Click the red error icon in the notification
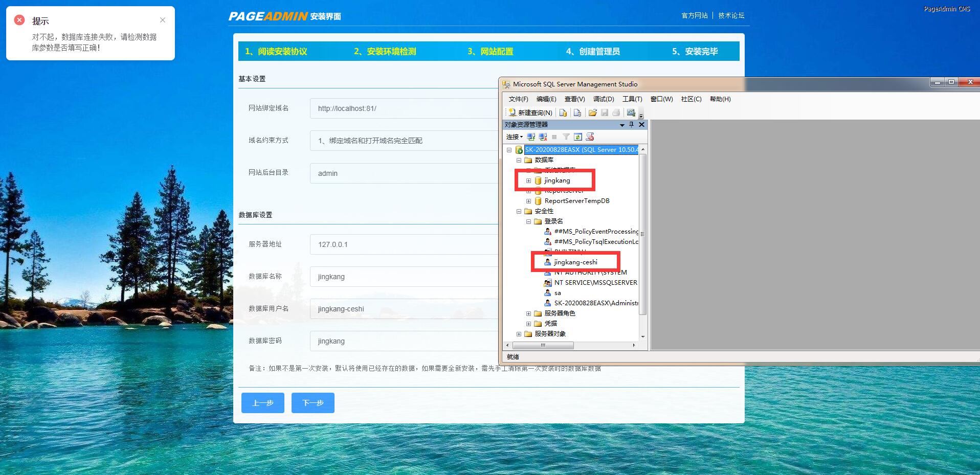Screen dimensions: 980x475 pos(19,20)
